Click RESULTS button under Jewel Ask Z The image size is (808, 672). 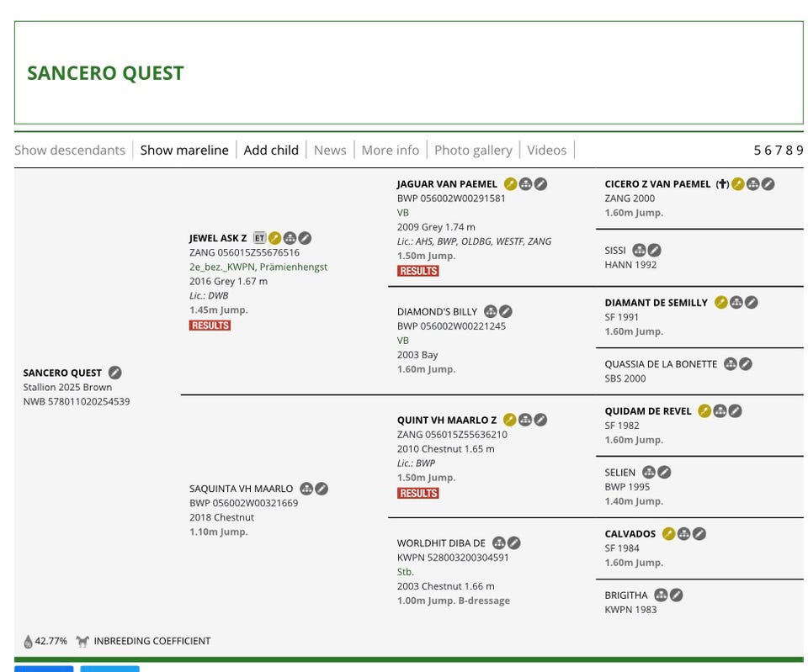[210, 325]
